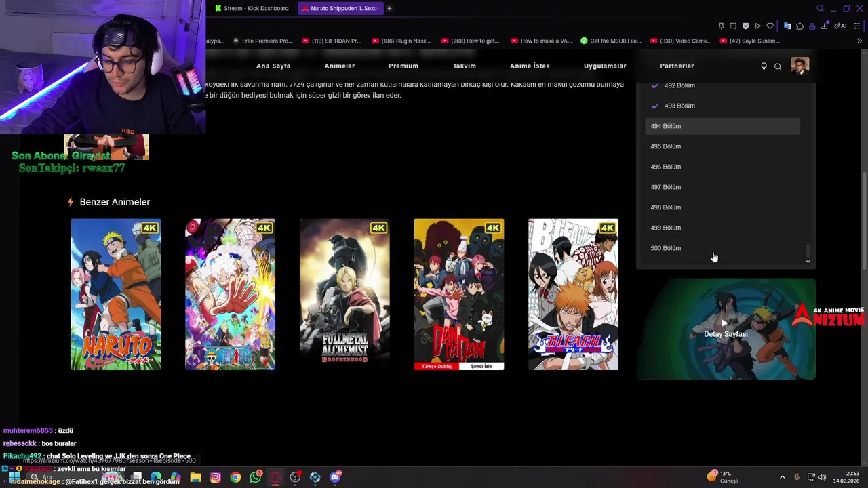Select episode 498 Bölüm

[x=723, y=207]
